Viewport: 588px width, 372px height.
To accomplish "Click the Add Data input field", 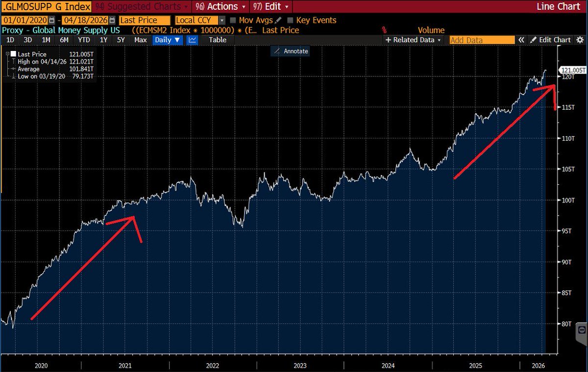I will click(x=482, y=40).
